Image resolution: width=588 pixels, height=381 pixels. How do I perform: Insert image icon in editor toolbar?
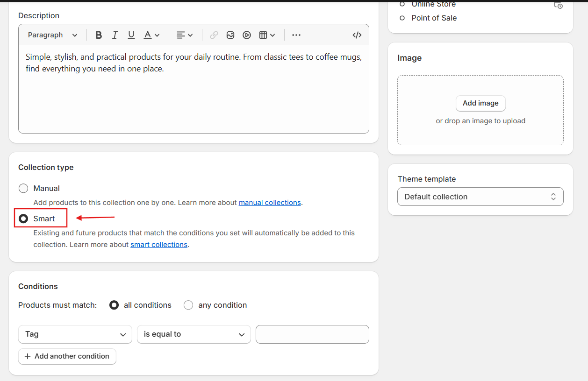point(230,35)
